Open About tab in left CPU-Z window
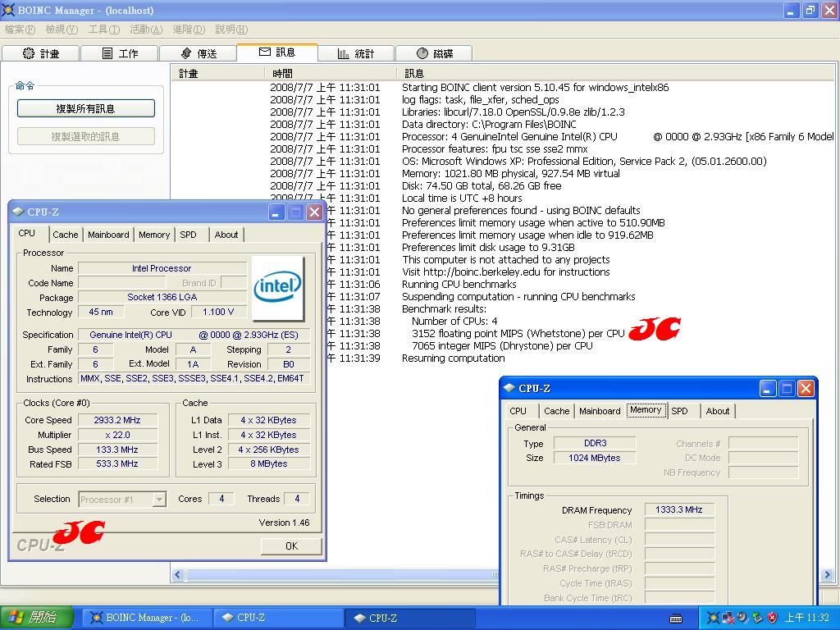Viewport: 840px width, 630px height. point(226,235)
